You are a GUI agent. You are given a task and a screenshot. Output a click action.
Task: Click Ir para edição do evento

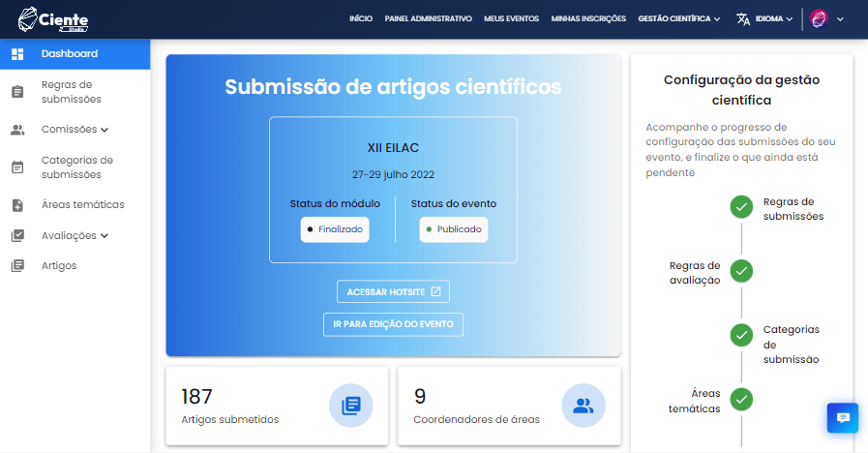pos(393,324)
